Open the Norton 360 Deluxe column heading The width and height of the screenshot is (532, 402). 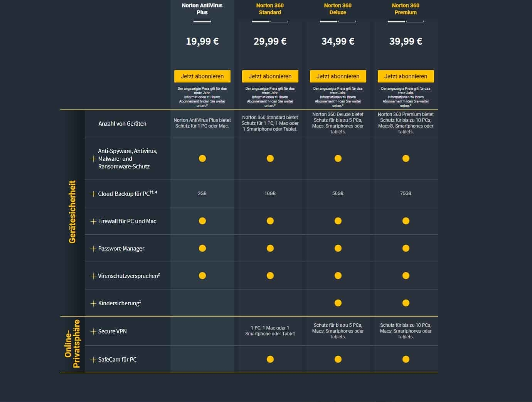pyautogui.click(x=338, y=9)
